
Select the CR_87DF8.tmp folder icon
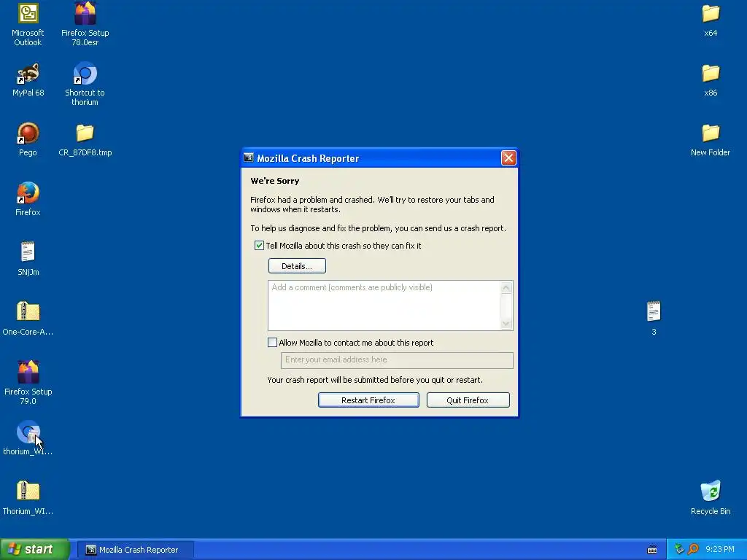pos(85,133)
